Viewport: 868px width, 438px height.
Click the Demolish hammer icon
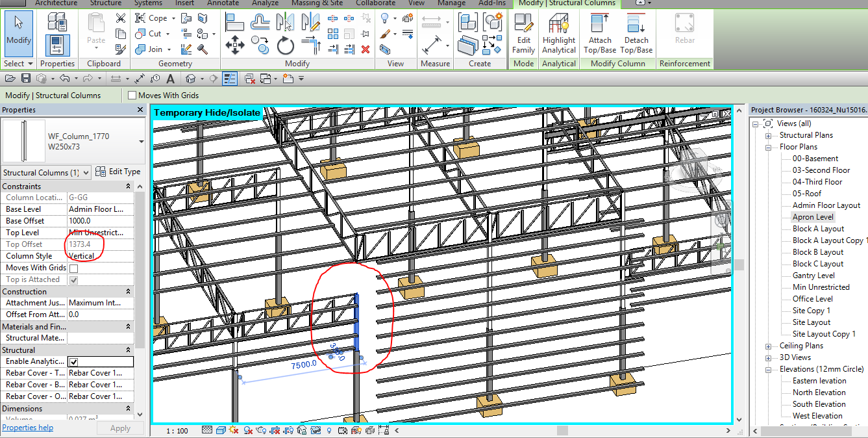point(203,49)
